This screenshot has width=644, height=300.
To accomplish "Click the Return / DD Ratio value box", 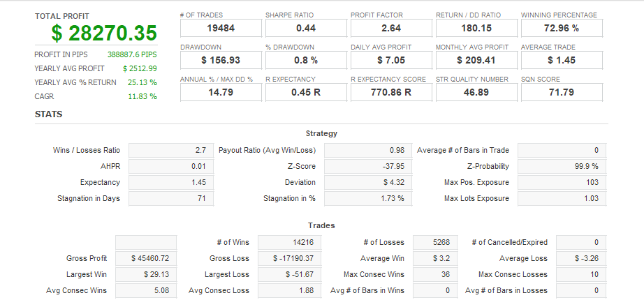I will pos(476,28).
